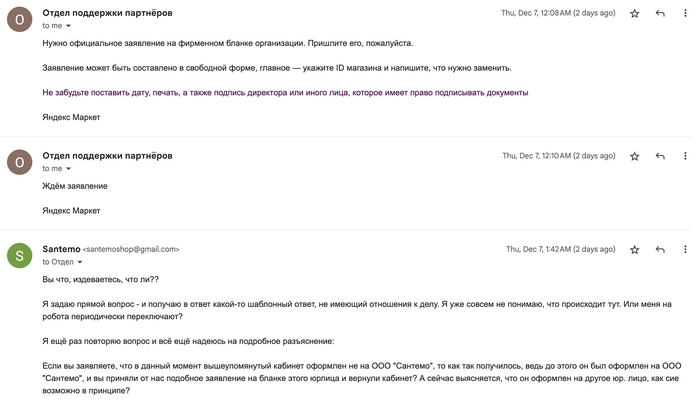This screenshot has height=406, width=700.
Task: Open more options menu on Santemo's message
Action: coord(685,249)
